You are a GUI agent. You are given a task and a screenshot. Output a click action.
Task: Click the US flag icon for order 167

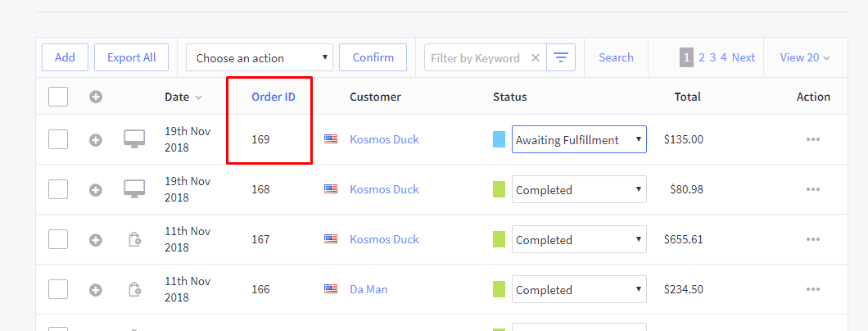331,239
